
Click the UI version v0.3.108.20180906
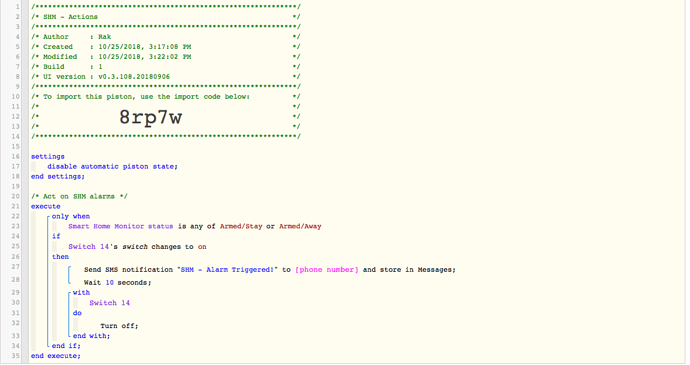point(134,77)
